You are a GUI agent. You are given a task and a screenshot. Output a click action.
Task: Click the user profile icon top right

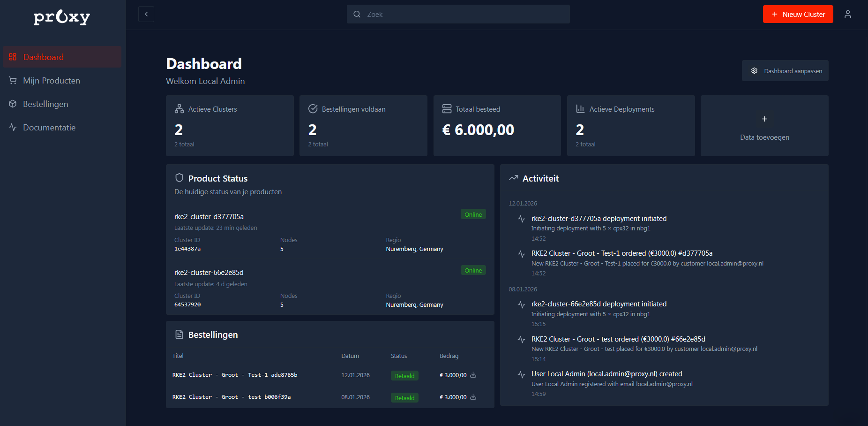848,14
